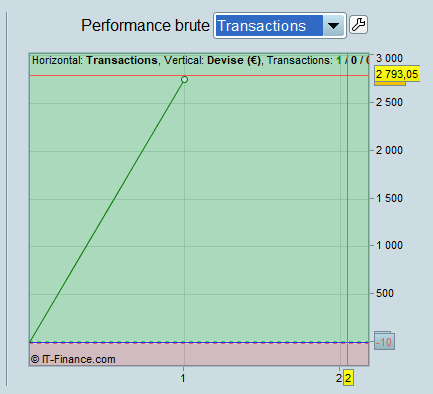Click the Performance brute title
This screenshot has width=433, height=394.
pyautogui.click(x=145, y=26)
